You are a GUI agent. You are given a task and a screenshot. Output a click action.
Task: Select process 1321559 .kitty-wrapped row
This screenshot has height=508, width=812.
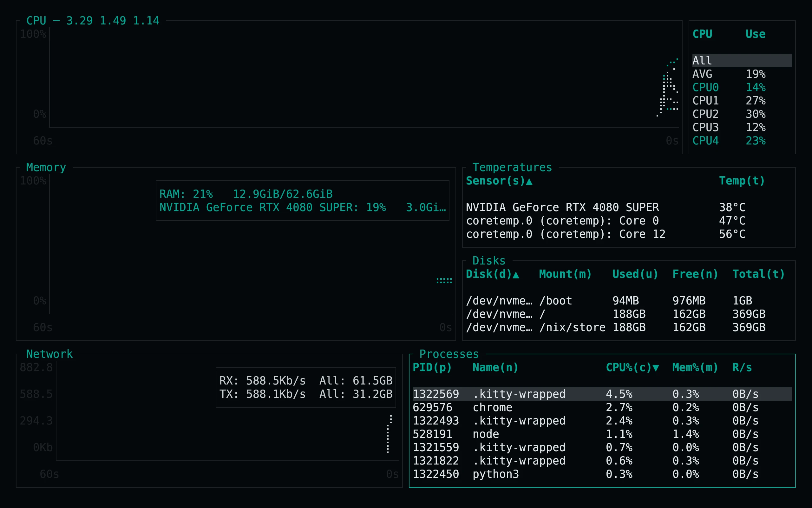tap(602, 447)
